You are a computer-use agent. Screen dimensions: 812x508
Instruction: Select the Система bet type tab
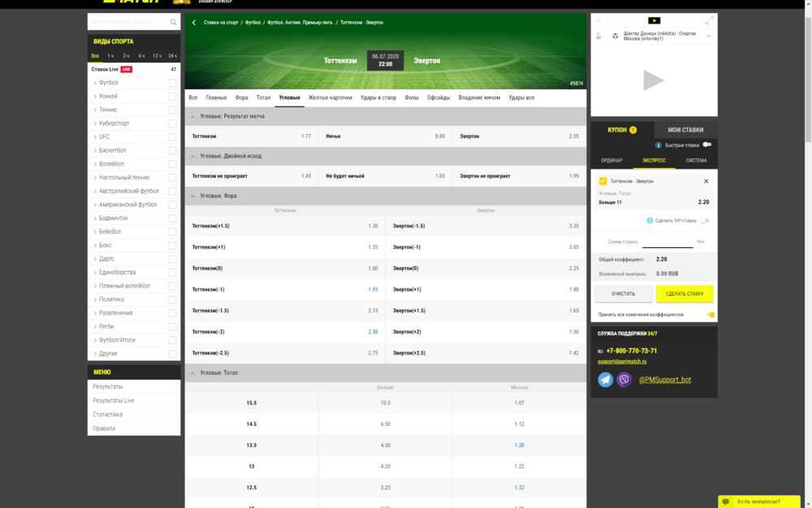696,161
